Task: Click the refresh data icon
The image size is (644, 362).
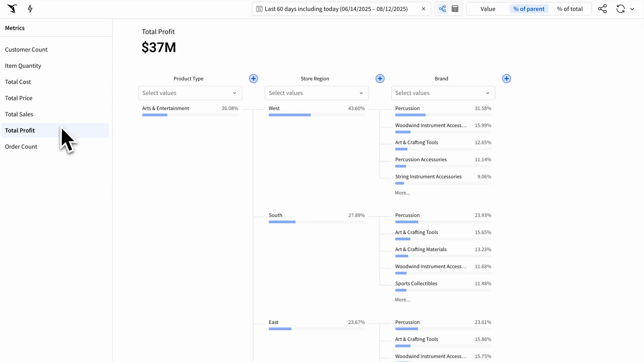Action: click(x=620, y=9)
